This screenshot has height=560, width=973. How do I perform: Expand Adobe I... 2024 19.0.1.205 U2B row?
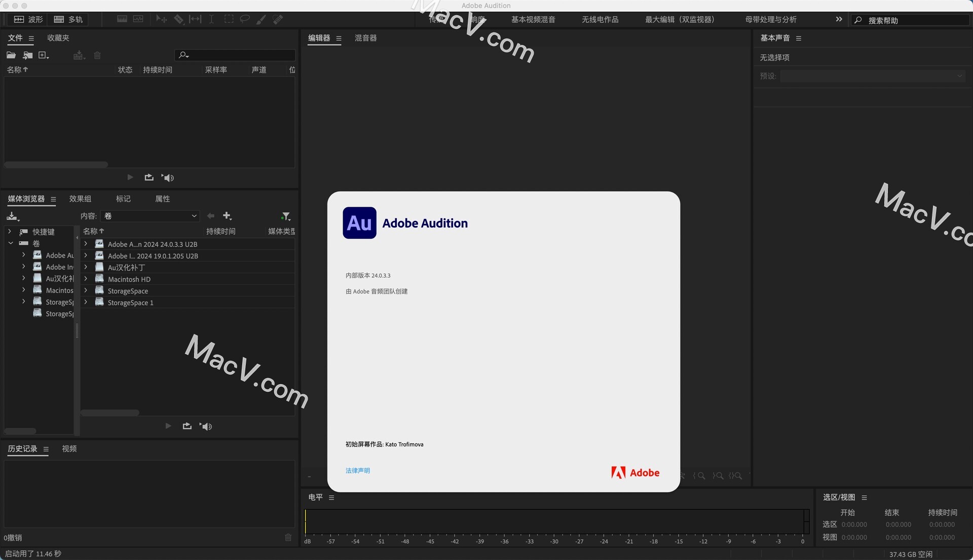click(86, 255)
